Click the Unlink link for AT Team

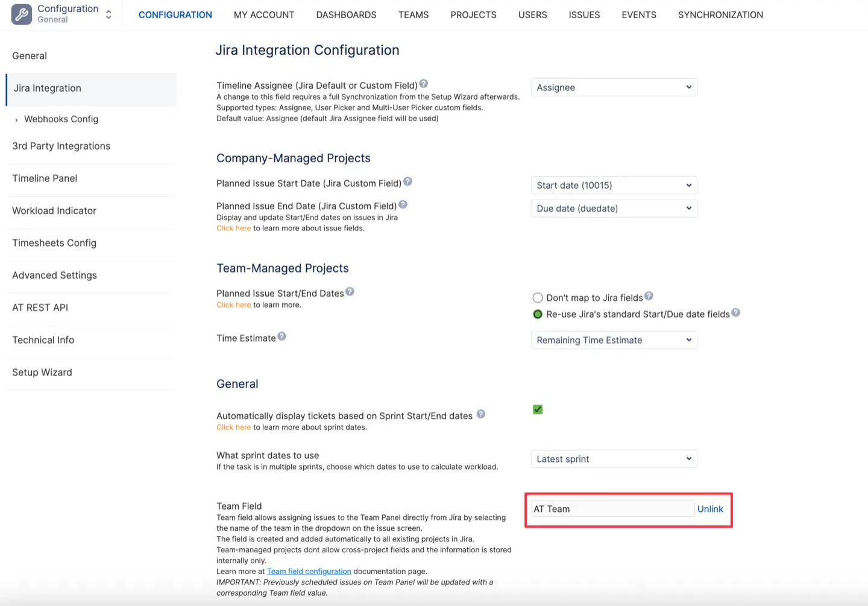[710, 509]
